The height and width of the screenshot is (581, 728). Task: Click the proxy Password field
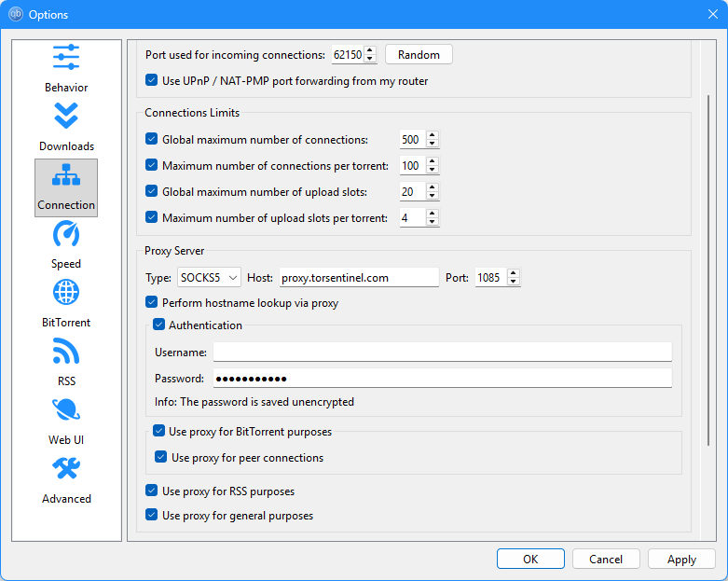pyautogui.click(x=443, y=378)
